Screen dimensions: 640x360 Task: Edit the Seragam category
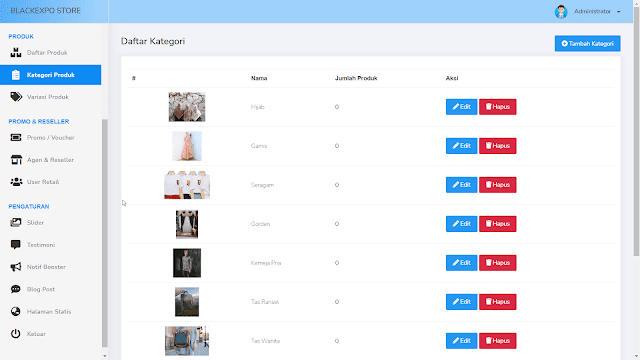[461, 185]
